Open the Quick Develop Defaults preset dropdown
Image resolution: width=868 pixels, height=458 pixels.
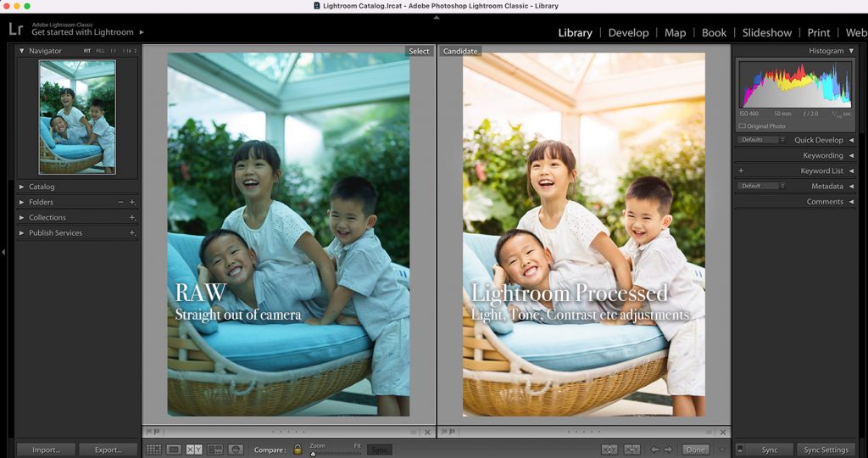(761, 140)
